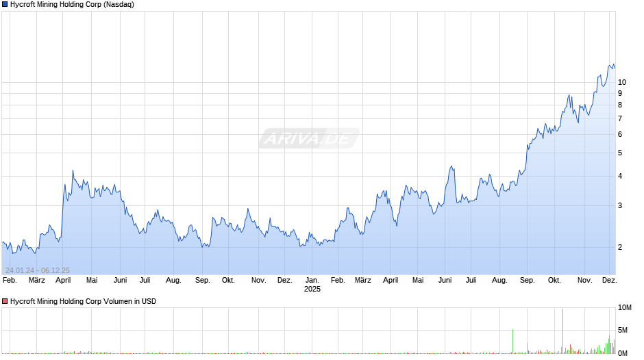Click the red legend swatch beside Volumen title

(5, 301)
